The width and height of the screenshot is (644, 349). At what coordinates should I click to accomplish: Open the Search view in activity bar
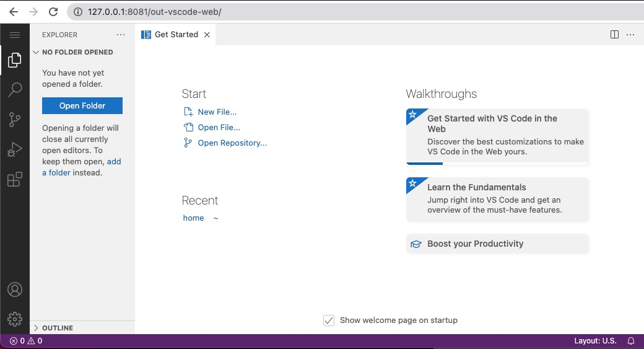point(15,90)
